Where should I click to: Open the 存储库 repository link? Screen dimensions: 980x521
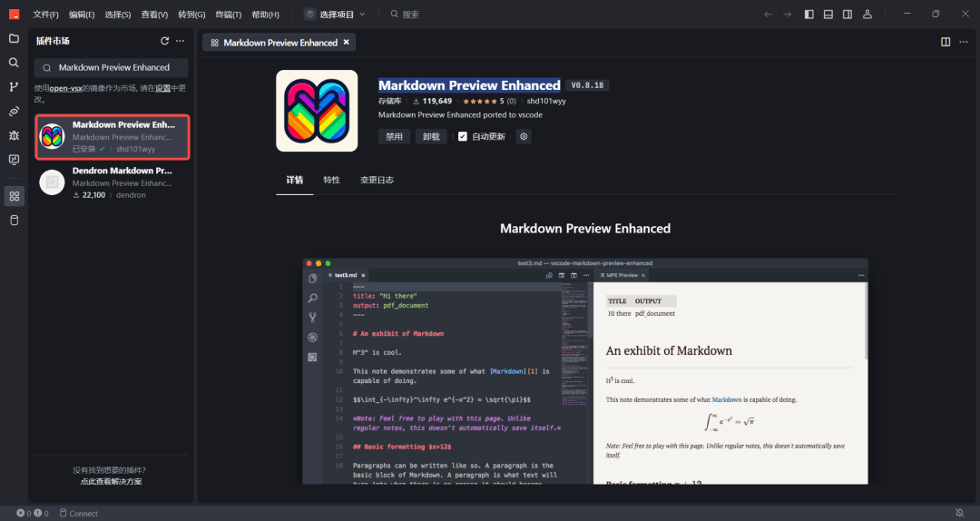(x=389, y=101)
